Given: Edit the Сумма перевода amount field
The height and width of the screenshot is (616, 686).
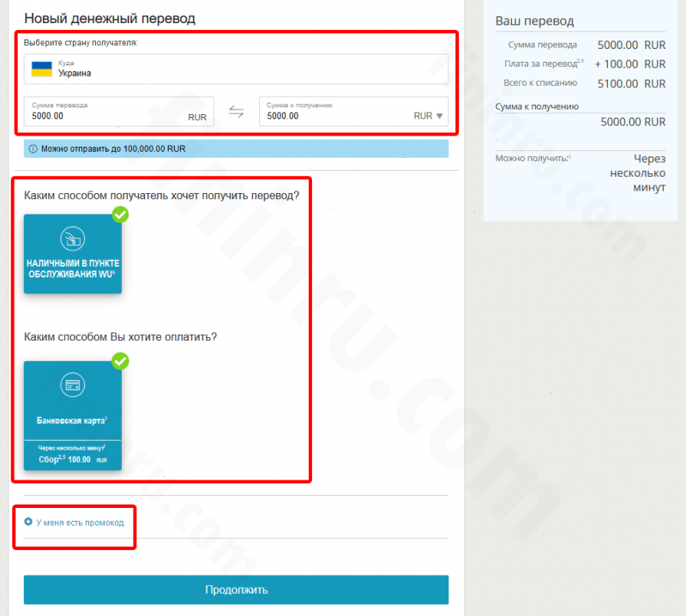Looking at the screenshot, I should (119, 112).
